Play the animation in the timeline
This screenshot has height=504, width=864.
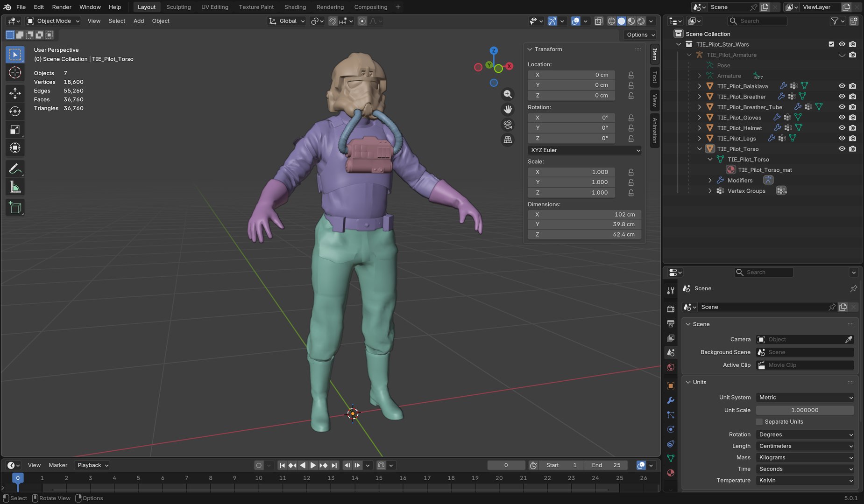[313, 465]
